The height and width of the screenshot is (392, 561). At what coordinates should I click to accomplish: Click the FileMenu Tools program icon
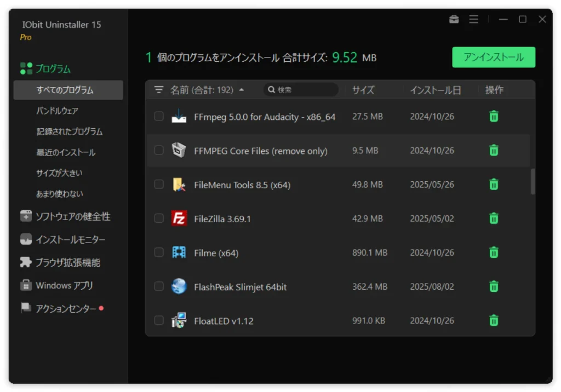[x=179, y=184]
